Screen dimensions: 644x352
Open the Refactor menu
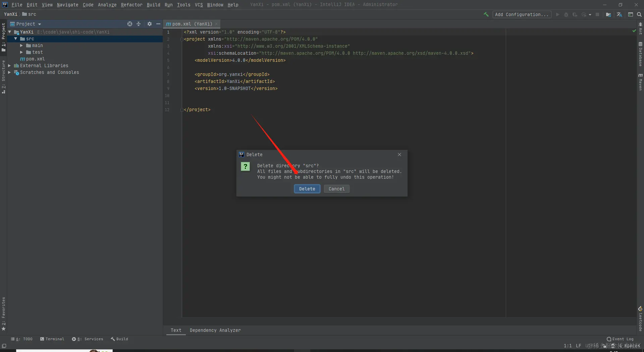coord(131,5)
